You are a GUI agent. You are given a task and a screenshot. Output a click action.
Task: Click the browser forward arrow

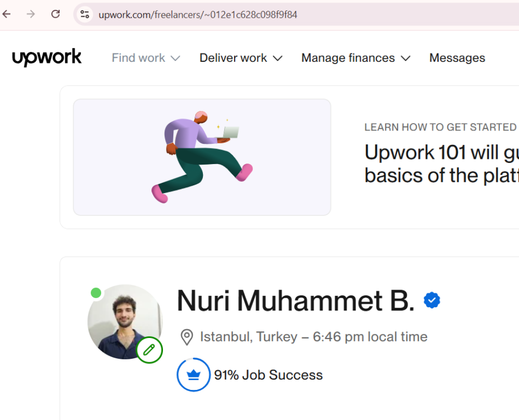[31, 14]
